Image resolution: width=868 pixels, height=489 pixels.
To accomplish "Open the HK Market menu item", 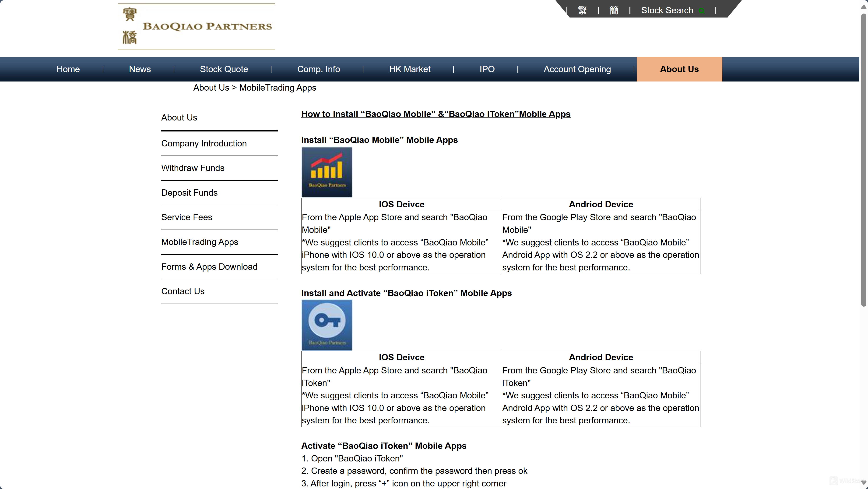I will [x=410, y=69].
